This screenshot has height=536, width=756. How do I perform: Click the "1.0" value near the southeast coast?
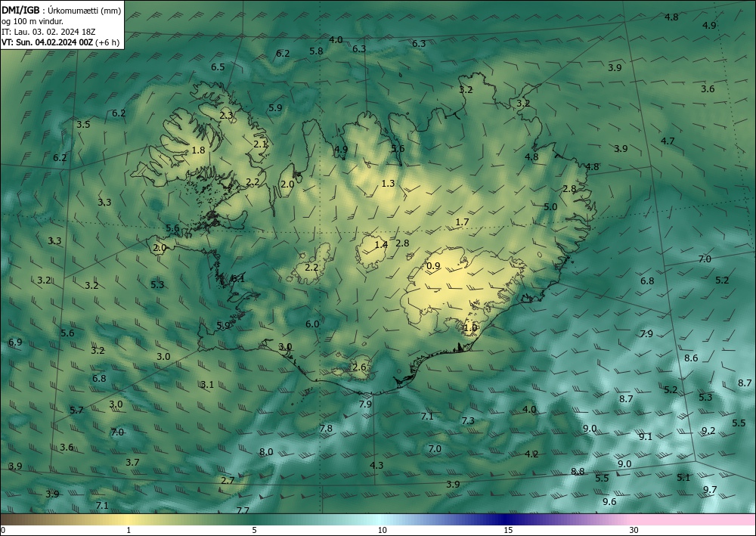click(x=469, y=328)
